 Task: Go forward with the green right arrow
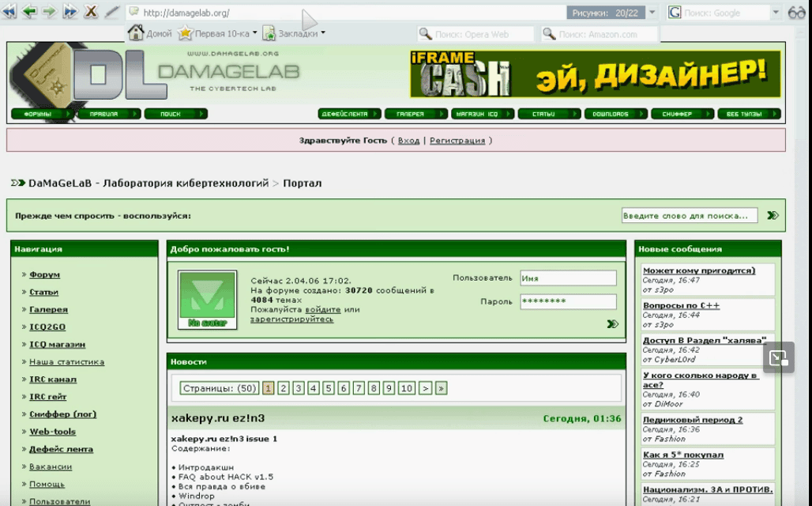(49, 11)
